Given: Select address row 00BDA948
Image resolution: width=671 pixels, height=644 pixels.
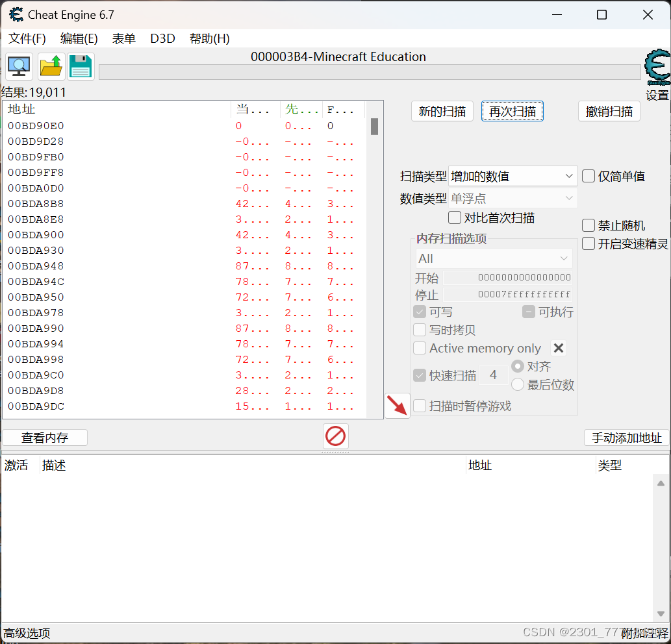Looking at the screenshot, I should point(184,266).
